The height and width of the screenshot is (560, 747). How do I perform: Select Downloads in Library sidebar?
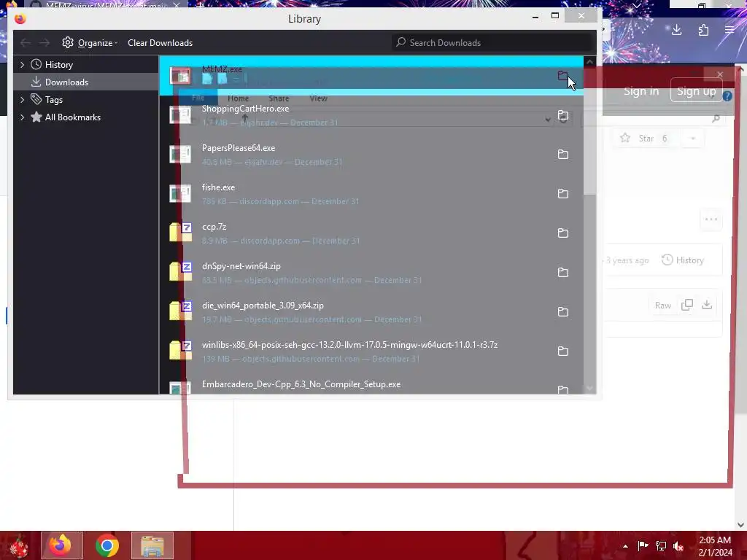pyautogui.click(x=86, y=82)
